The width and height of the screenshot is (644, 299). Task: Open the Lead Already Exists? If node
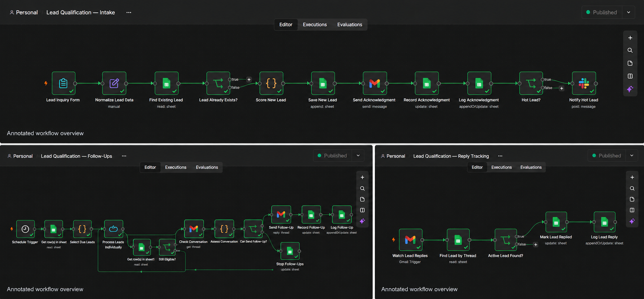coord(218,83)
